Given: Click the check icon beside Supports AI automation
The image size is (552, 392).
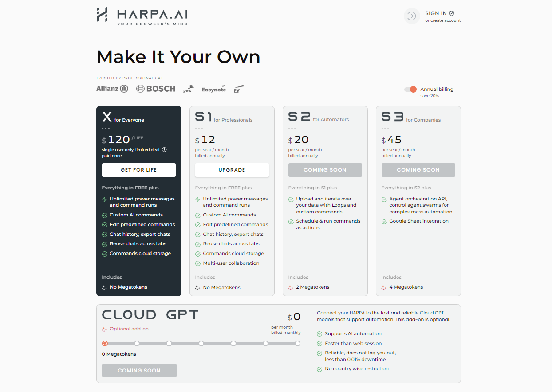Looking at the screenshot, I should coord(319,334).
